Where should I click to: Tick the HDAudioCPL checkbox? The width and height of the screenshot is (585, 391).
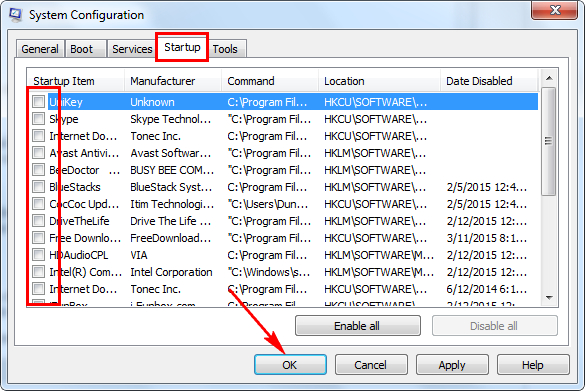coord(38,255)
